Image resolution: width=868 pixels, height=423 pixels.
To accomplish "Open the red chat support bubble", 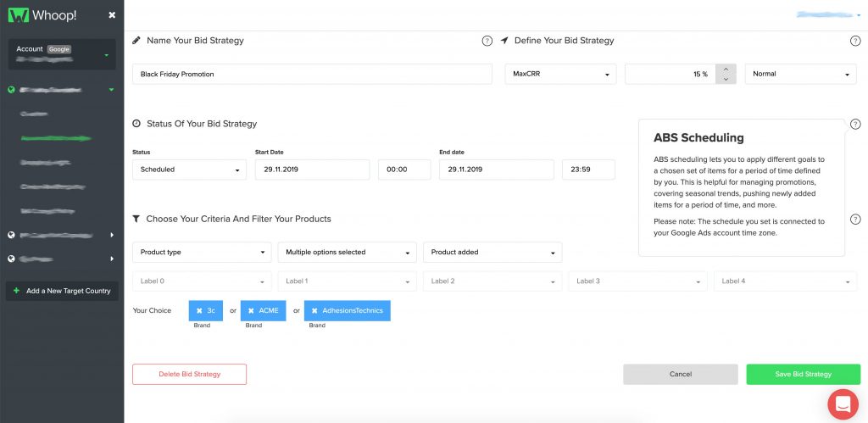I will click(x=843, y=404).
